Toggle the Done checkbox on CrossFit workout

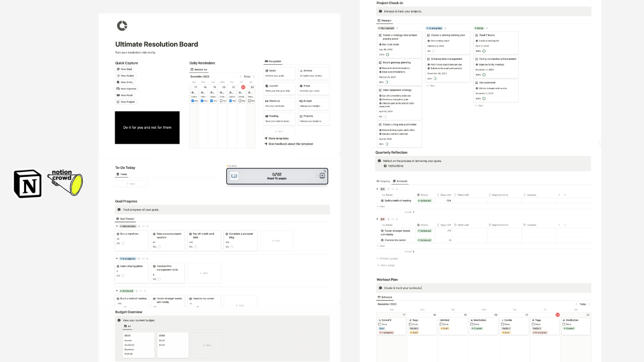[x=379, y=324]
